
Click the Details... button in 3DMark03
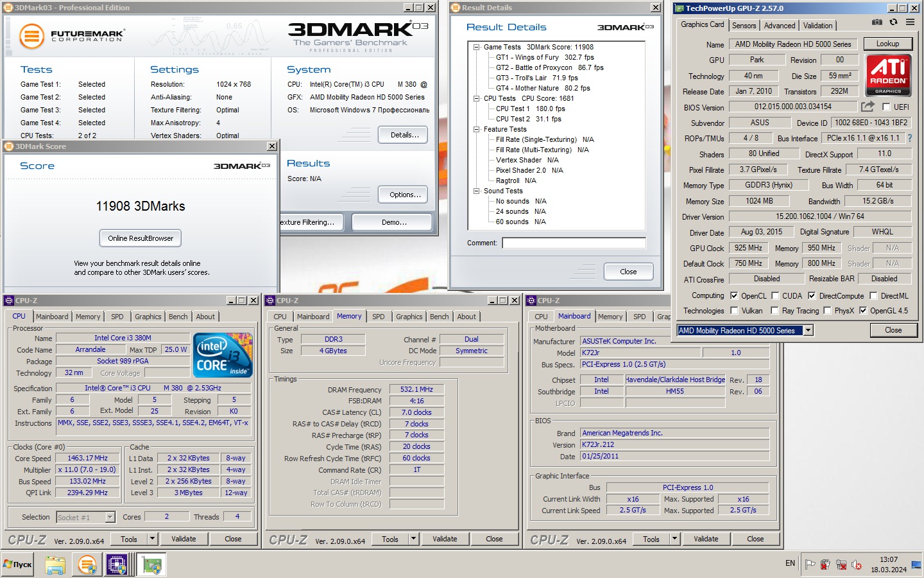pyautogui.click(x=404, y=135)
